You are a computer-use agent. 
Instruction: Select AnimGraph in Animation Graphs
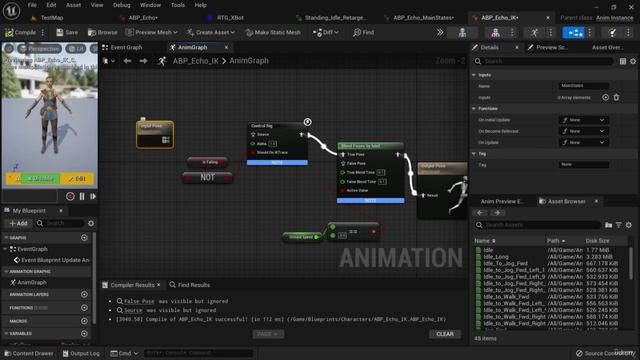[x=31, y=282]
